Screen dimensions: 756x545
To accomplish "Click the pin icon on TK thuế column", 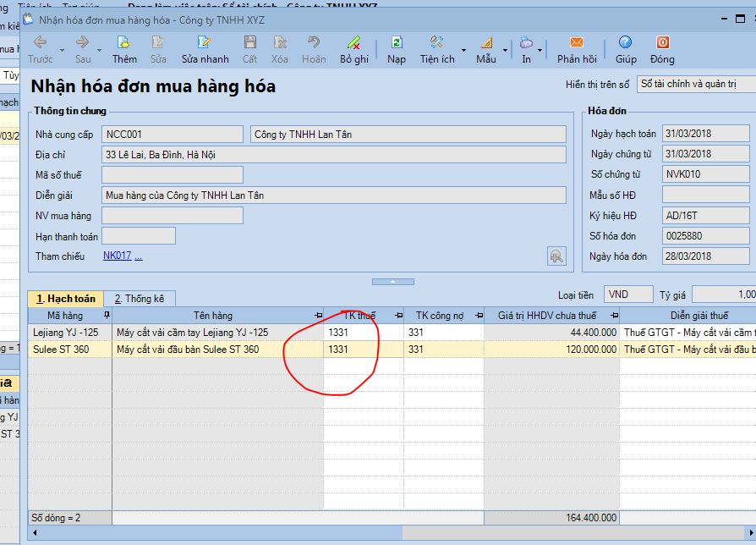I will [399, 316].
